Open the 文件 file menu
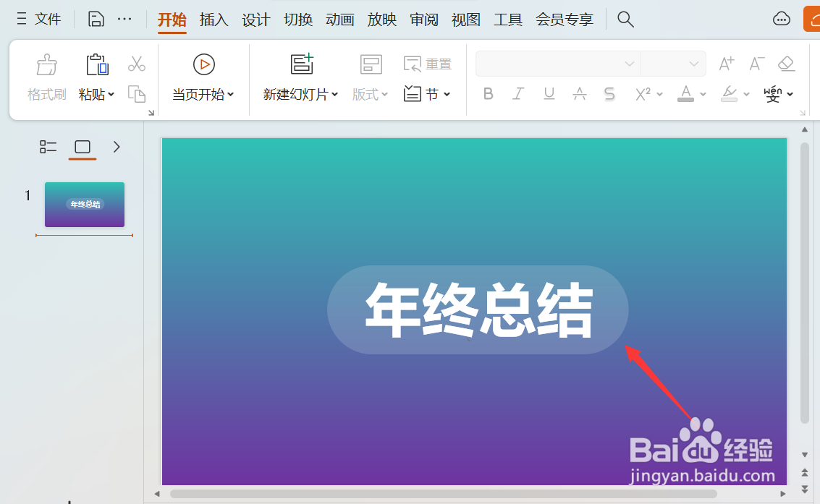Image resolution: width=820 pixels, height=504 pixels. (48, 20)
